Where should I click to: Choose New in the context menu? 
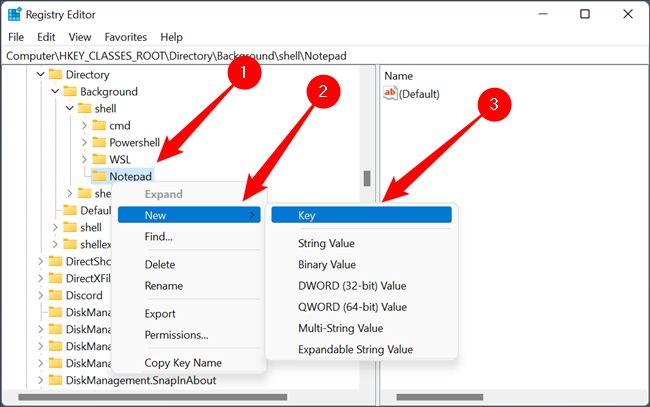click(189, 215)
